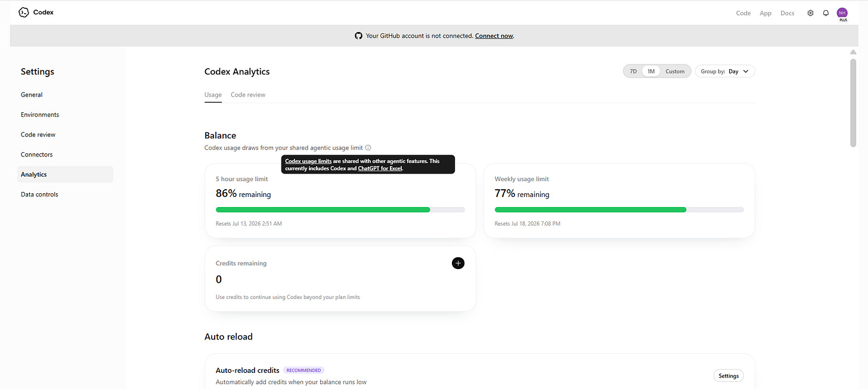The height and width of the screenshot is (389, 868).
Task: Switch to the Usage tab
Action: point(213,95)
